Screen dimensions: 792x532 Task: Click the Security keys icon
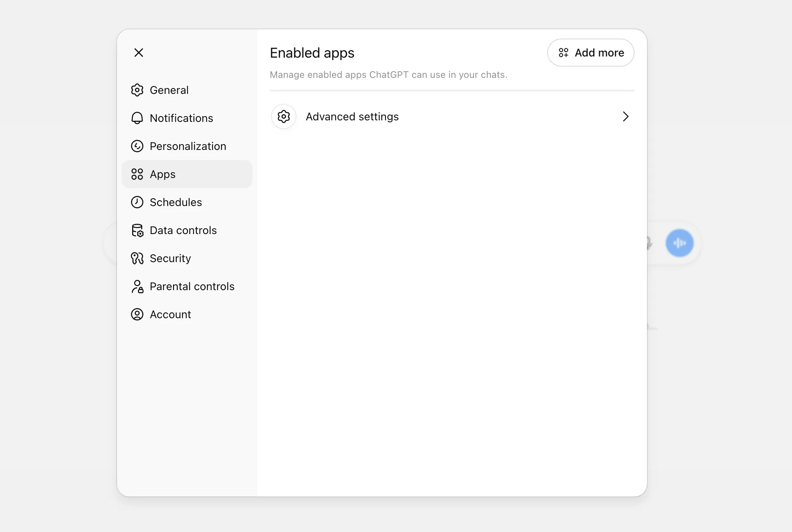tap(137, 258)
